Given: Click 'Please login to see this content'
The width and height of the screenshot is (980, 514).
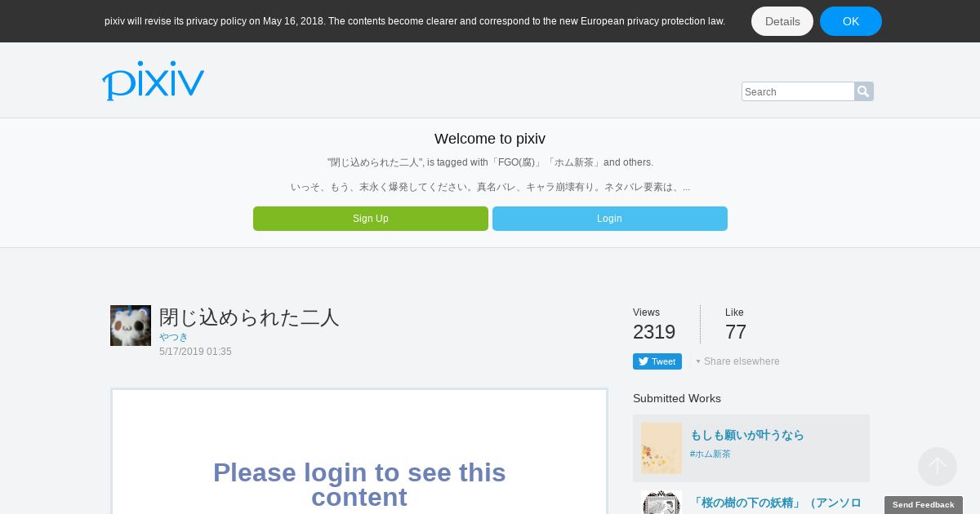Looking at the screenshot, I should point(359,485).
